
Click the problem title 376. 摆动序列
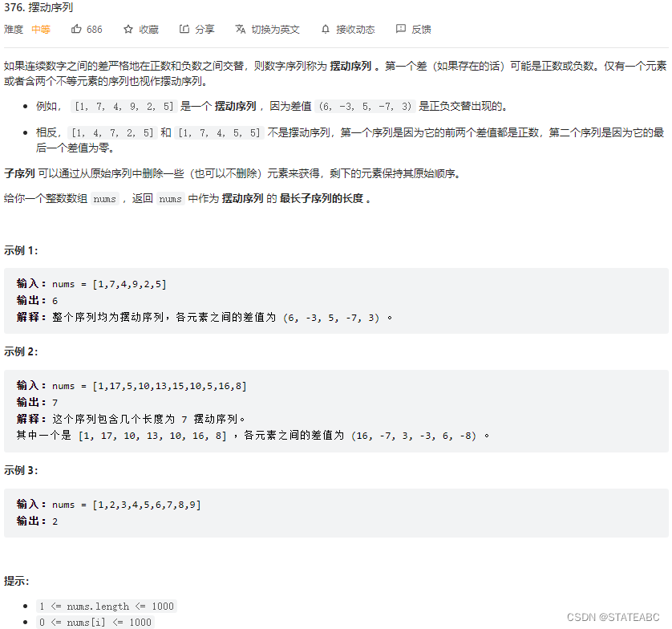click(38, 7)
